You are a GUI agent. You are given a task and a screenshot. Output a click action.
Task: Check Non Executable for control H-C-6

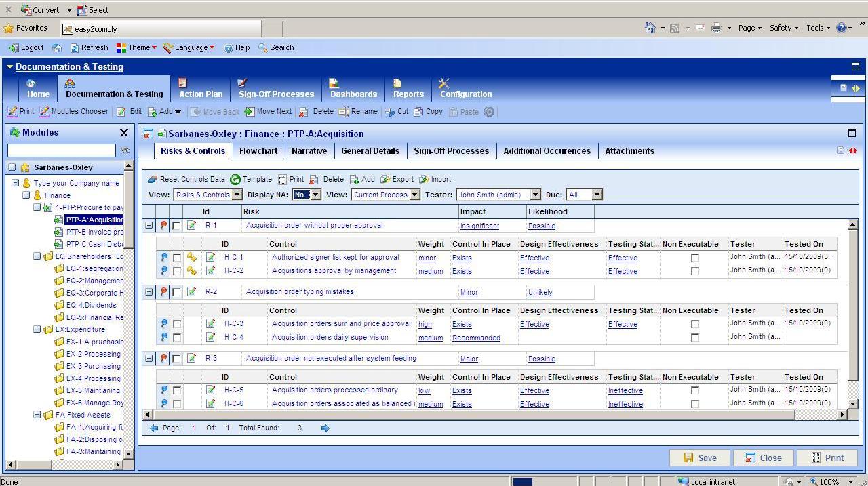point(694,404)
